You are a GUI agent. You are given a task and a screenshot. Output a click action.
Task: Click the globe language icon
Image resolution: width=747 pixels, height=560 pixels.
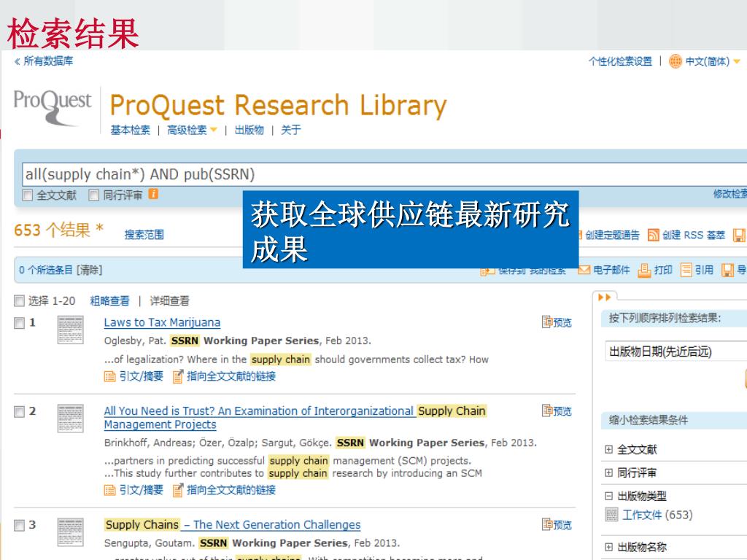click(x=675, y=61)
